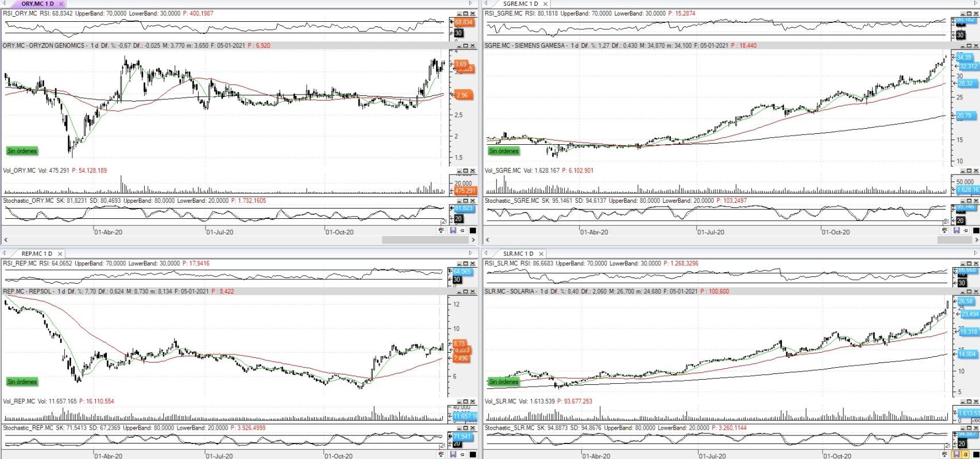Click 'Sin órdenes' label on ORYZON chart
The height and width of the screenshot is (459, 980).
click(22, 151)
